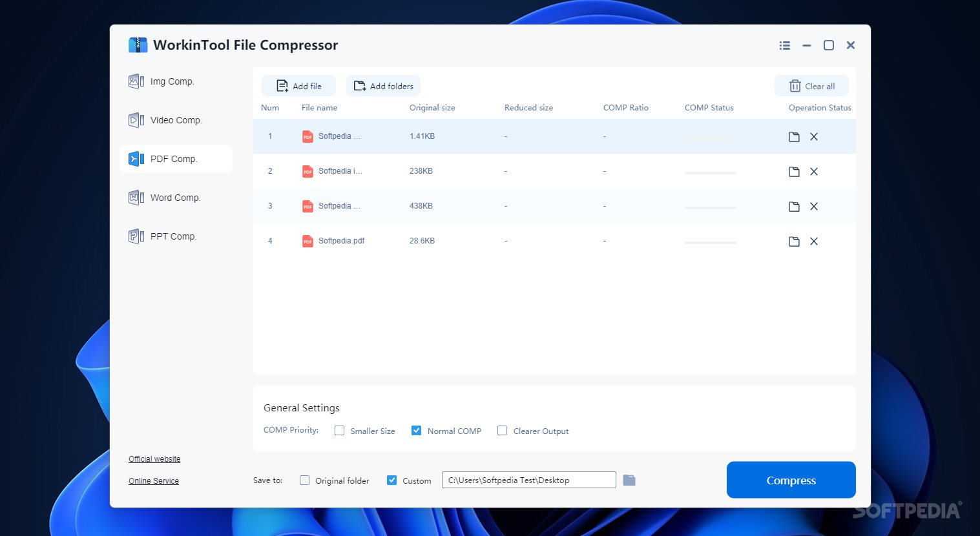Open folder for the 438KB file
The height and width of the screenshot is (536, 980).
[x=794, y=207]
